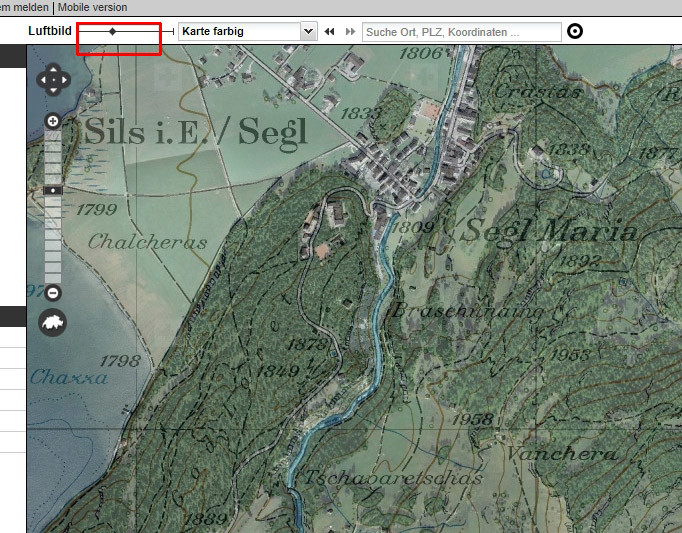Pan the map left with arrow
Screen dimensions: 682x533
(x=42, y=80)
